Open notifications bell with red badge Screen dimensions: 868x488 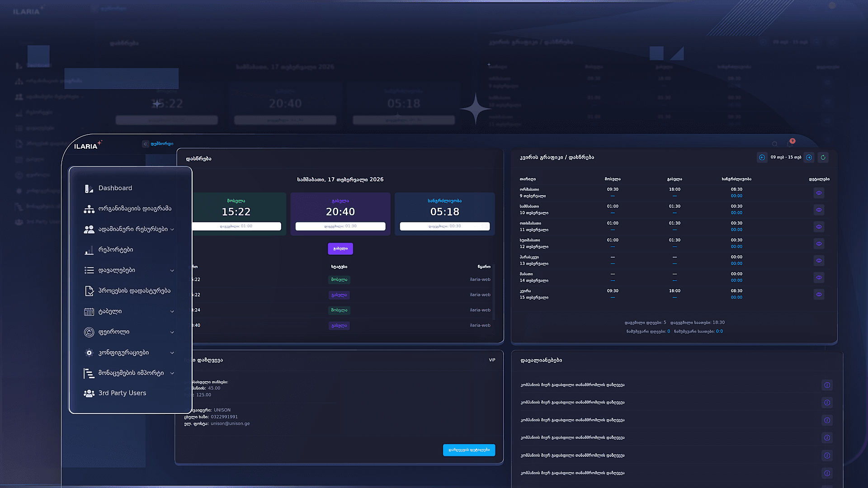point(790,144)
